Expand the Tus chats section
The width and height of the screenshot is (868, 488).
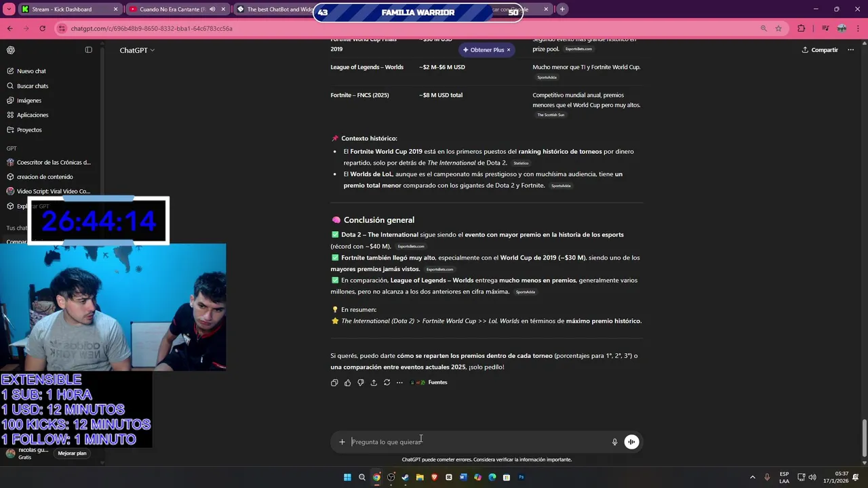(17, 228)
